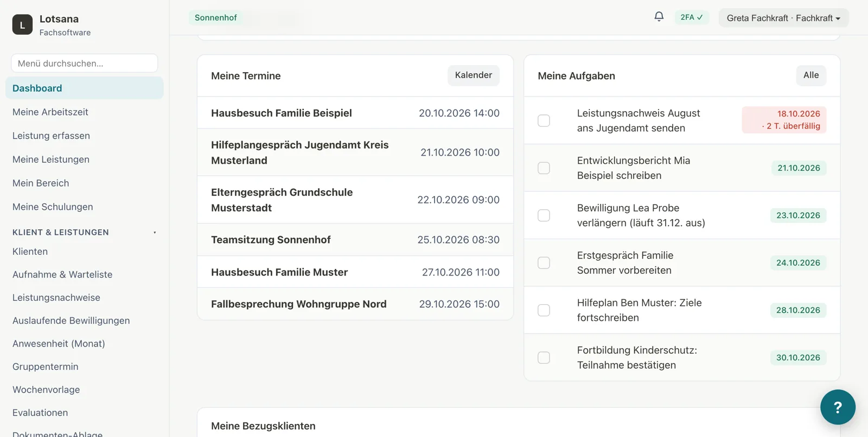Open Teamsitzung Sonnenhof appointment
The width and height of the screenshot is (868, 437).
click(x=355, y=240)
